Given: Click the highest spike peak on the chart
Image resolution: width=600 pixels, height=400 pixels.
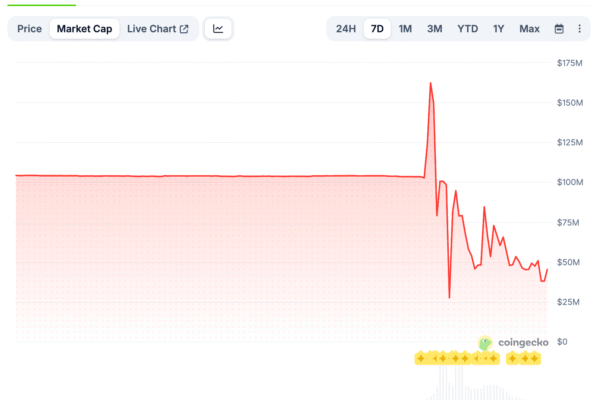Looking at the screenshot, I should pos(431,83).
